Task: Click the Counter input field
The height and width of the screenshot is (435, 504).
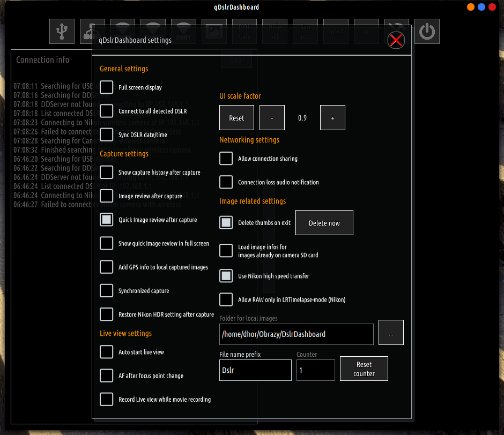Action: coord(316,370)
